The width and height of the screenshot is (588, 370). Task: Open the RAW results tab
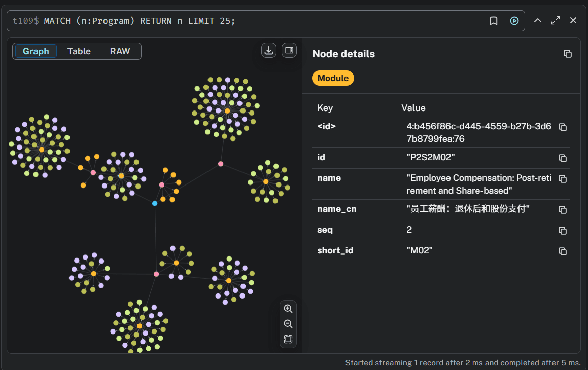(x=120, y=51)
